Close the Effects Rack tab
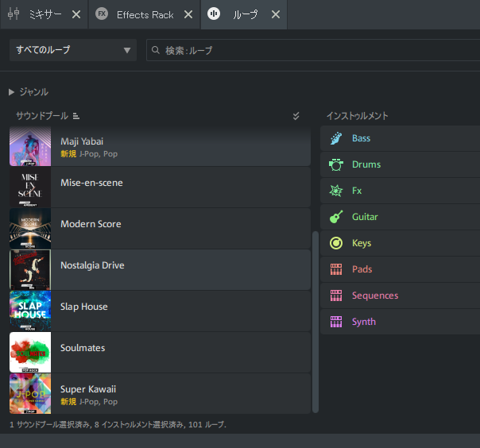The height and width of the screenshot is (448, 480). pos(188,14)
